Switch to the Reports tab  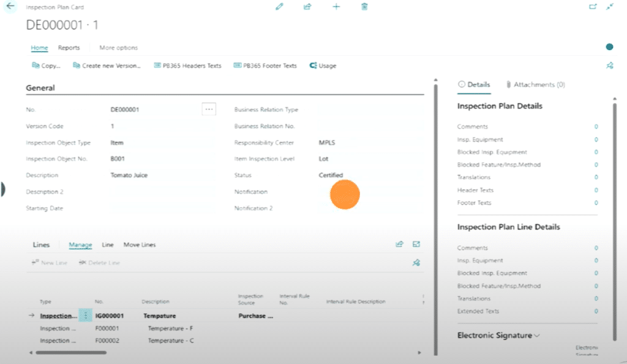click(x=69, y=48)
